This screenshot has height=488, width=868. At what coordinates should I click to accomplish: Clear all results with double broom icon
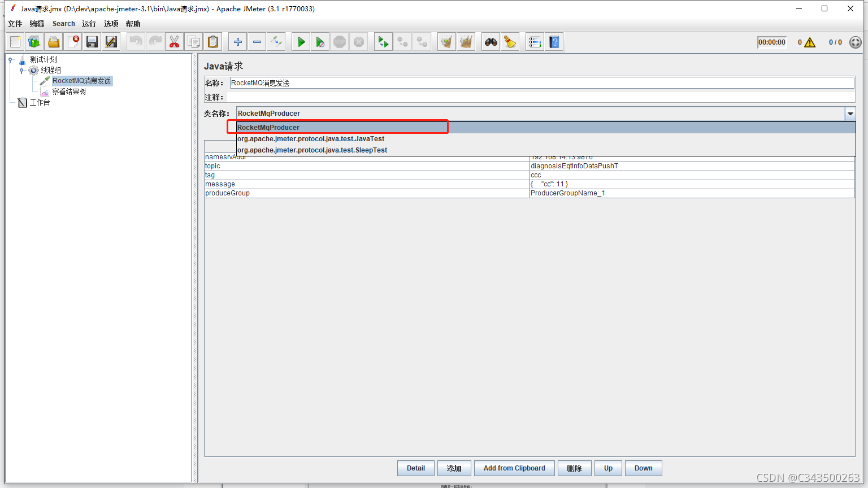[466, 42]
